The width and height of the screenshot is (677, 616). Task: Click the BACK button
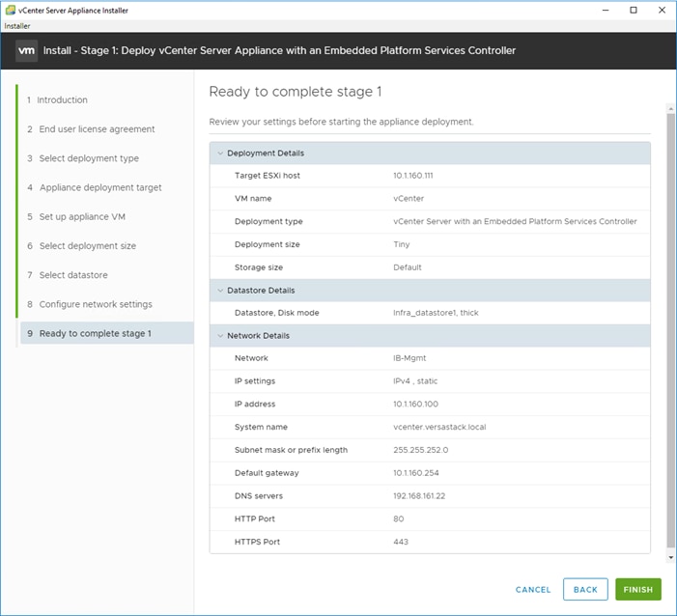(585, 590)
